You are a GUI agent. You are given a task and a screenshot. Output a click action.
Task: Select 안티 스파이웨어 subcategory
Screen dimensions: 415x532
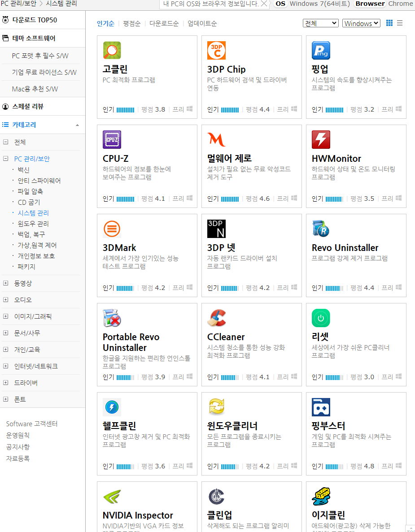[39, 181]
